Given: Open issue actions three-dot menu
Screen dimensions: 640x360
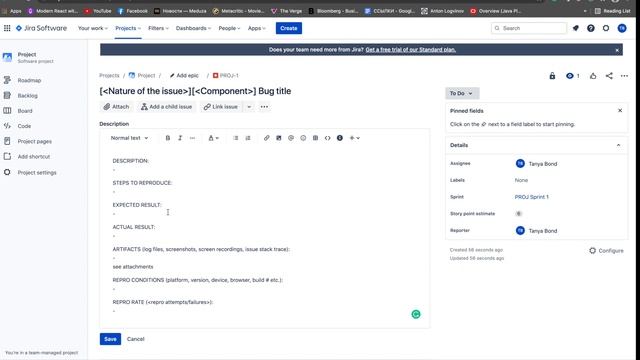Looking at the screenshot, I should pos(624,76).
